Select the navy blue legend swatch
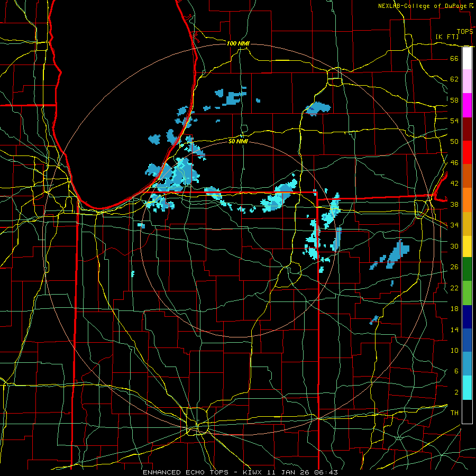Screen dimensions: 476x476 pos(467,317)
